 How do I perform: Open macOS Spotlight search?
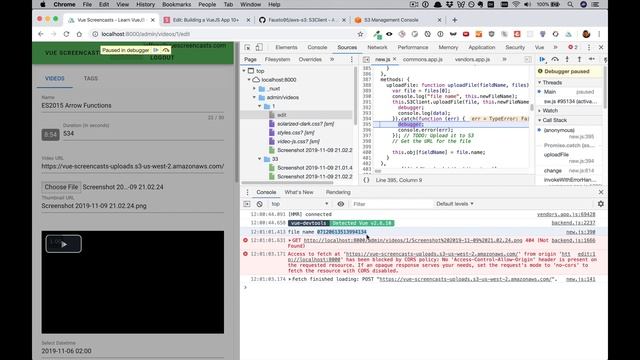click(570, 4)
